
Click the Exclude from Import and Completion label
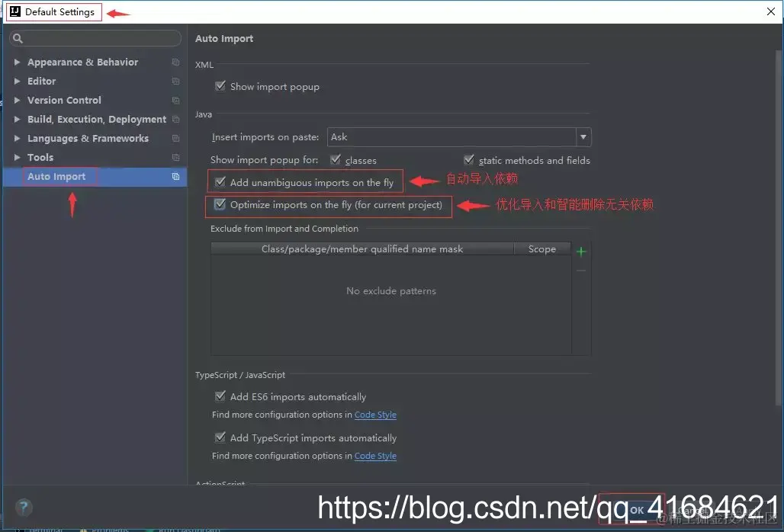[x=284, y=229]
